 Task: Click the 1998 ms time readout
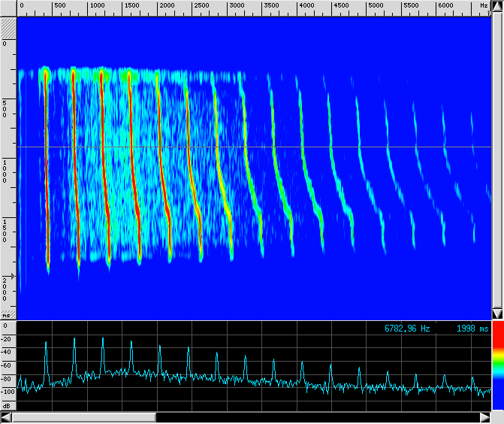[x=472, y=329]
